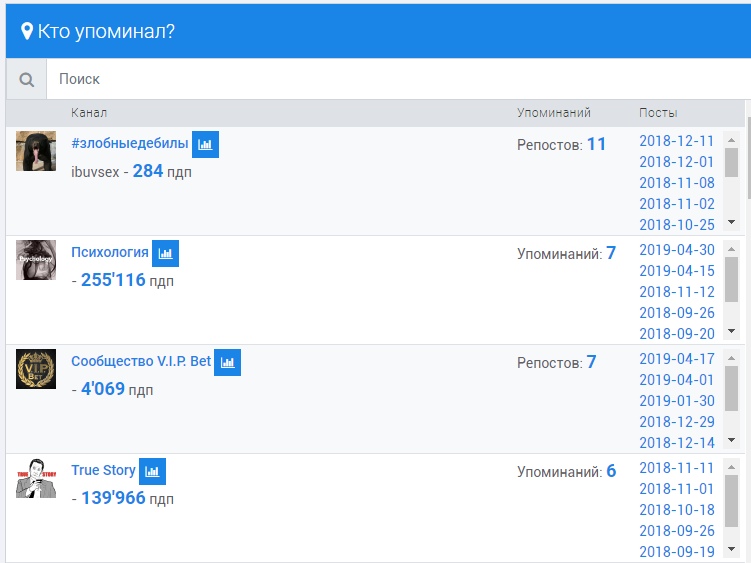Click the statistics icon next to #злобныедебилы
The width and height of the screenshot is (751, 563).
pos(205,144)
